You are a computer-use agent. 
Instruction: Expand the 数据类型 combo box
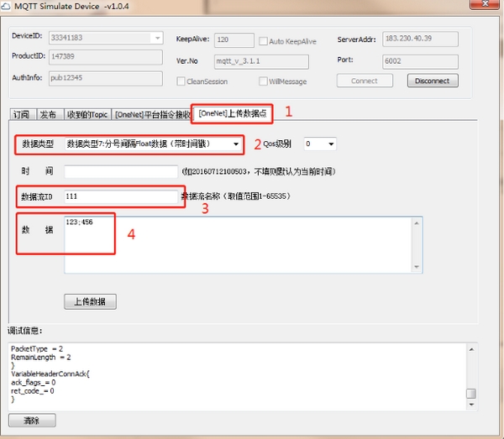(236, 144)
